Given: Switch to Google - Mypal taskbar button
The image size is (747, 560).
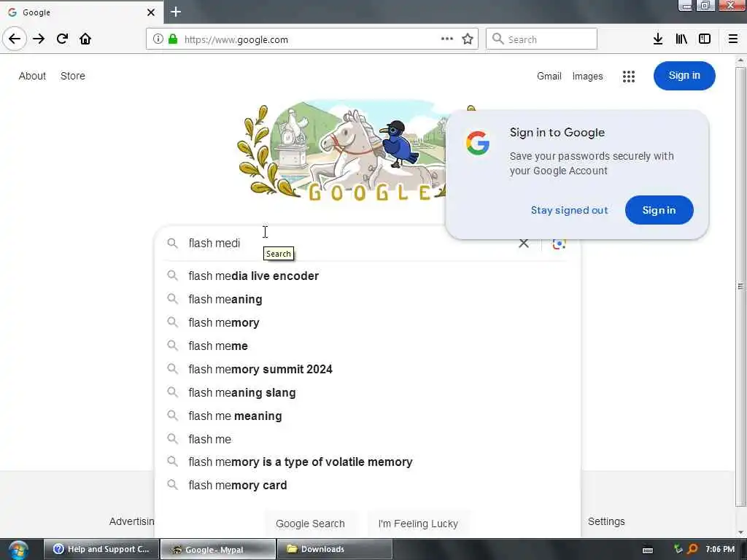Looking at the screenshot, I should (217, 550).
